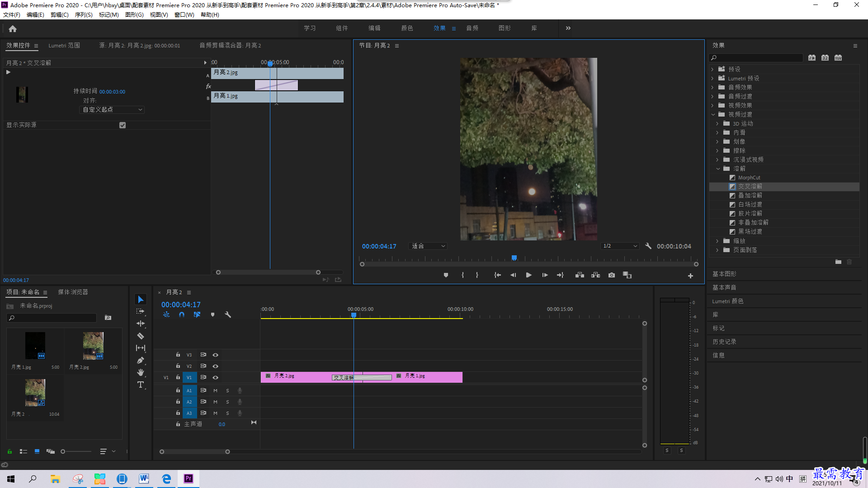Step forward one frame
Image resolution: width=868 pixels, height=488 pixels.
545,275
